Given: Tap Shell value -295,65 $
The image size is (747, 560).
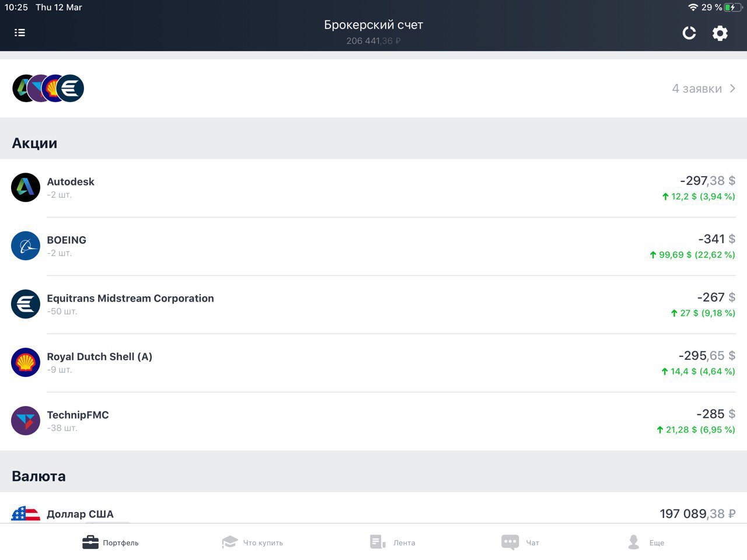Looking at the screenshot, I should (x=707, y=356).
